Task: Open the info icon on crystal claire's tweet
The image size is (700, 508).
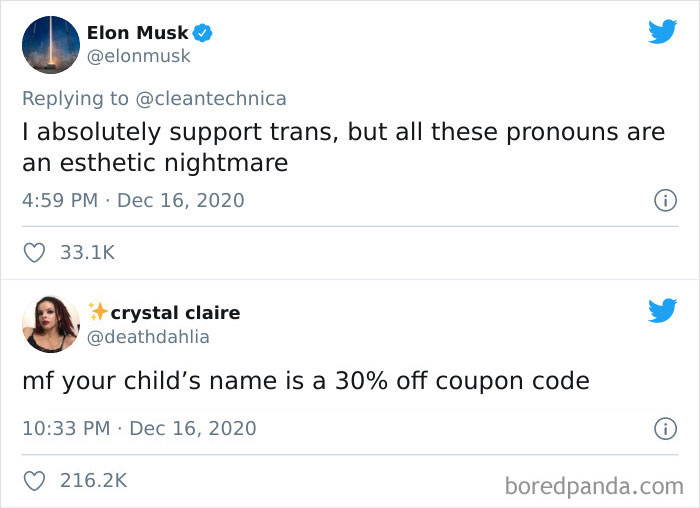Action: click(x=665, y=429)
